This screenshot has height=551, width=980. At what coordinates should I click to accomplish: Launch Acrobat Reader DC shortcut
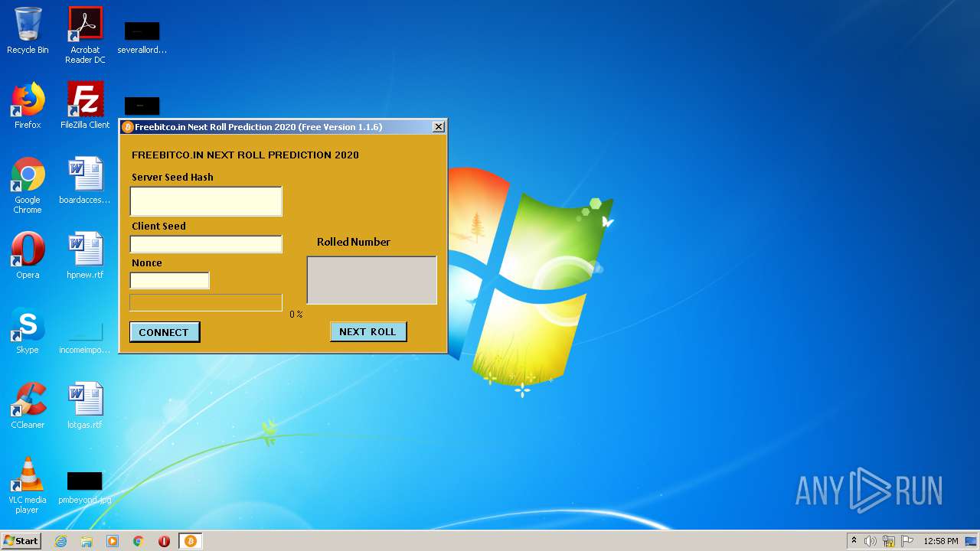pos(85,35)
